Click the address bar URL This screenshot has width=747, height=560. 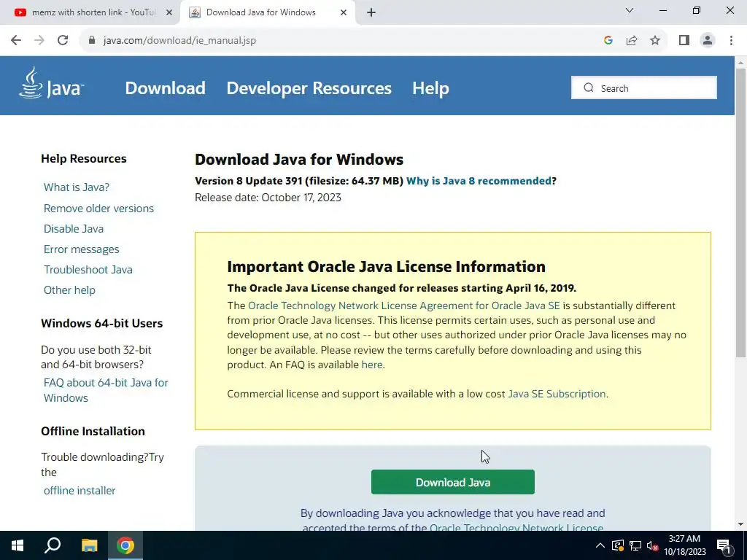pyautogui.click(x=179, y=41)
